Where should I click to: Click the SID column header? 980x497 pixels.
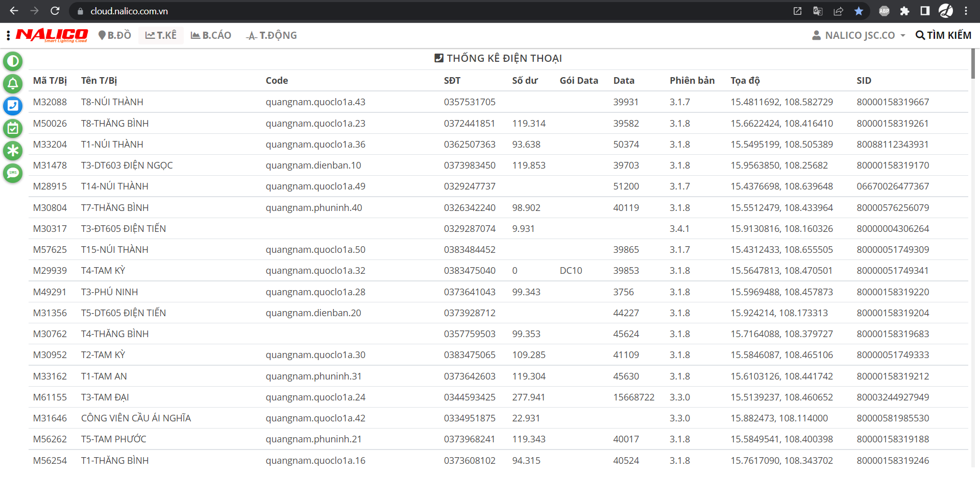pyautogui.click(x=864, y=81)
